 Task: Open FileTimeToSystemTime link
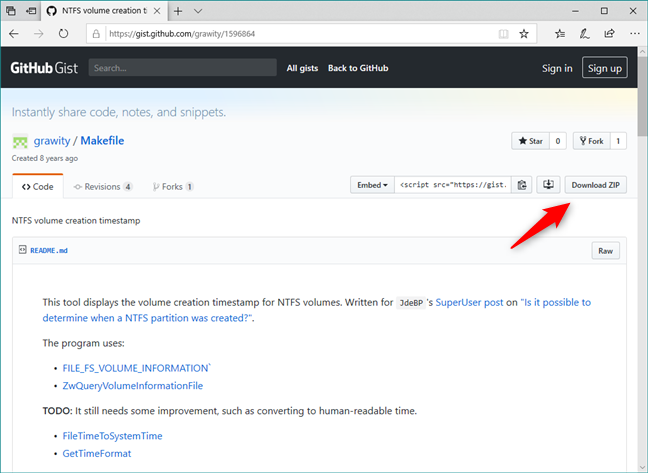tap(112, 436)
